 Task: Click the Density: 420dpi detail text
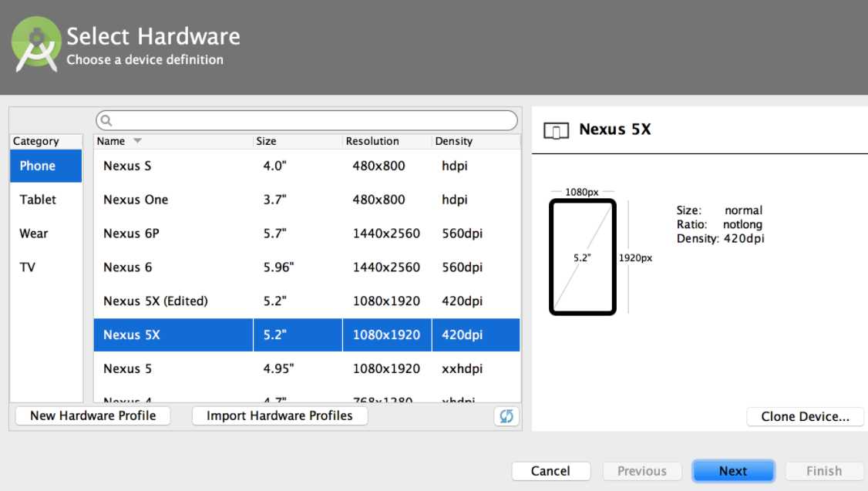720,239
